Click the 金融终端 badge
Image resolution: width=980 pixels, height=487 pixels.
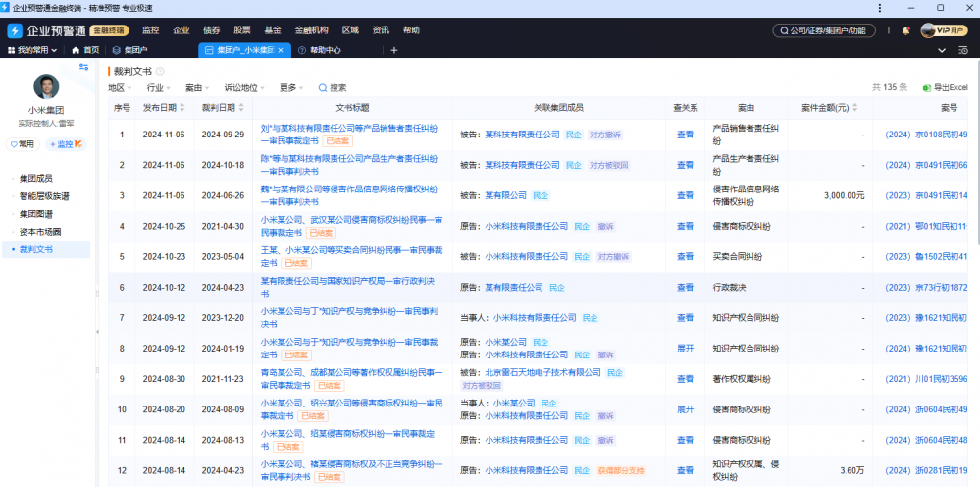coord(110,30)
